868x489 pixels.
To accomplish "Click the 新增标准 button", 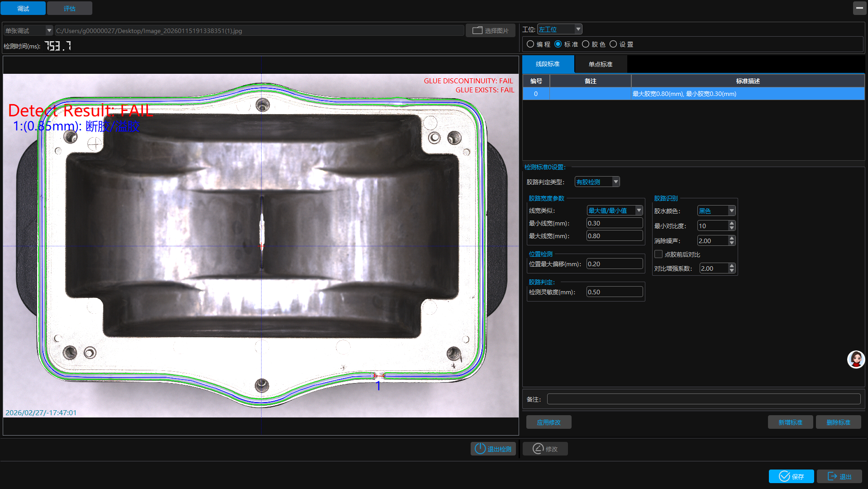I will coord(790,422).
